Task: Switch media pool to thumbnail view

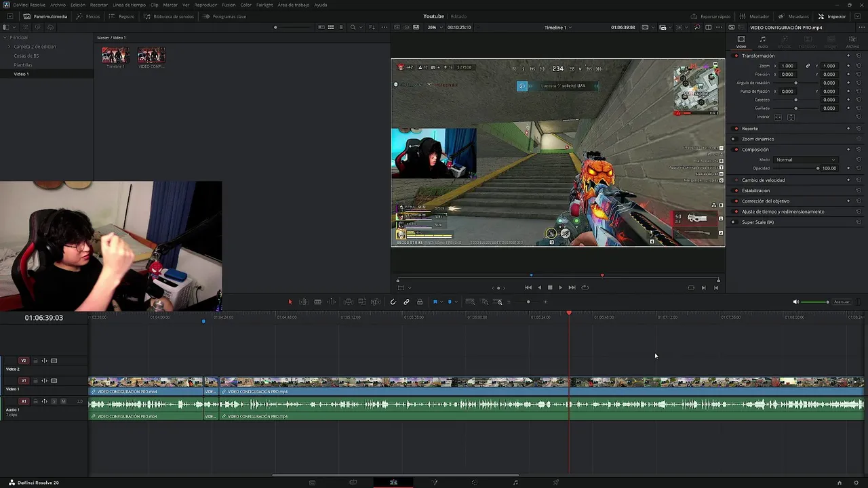Action: (331, 27)
